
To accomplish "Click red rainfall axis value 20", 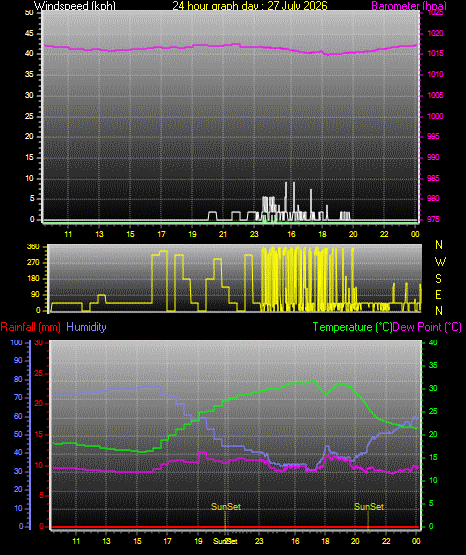I will pyautogui.click(x=39, y=404).
